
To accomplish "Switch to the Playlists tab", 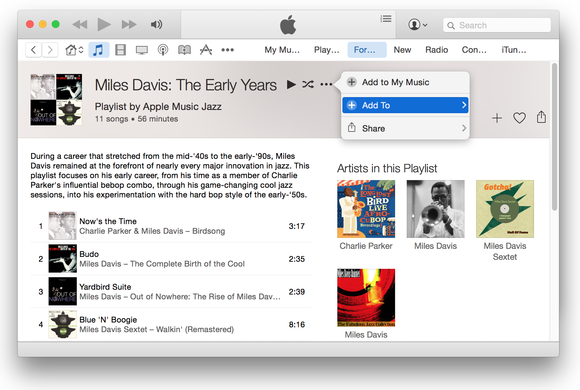I will 326,50.
